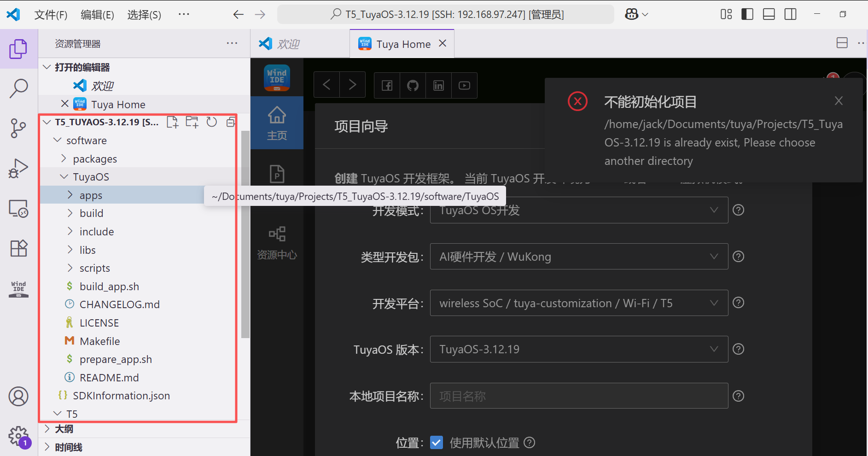868x456 pixels.
Task: Open 资源中心 resource center
Action: tap(277, 243)
